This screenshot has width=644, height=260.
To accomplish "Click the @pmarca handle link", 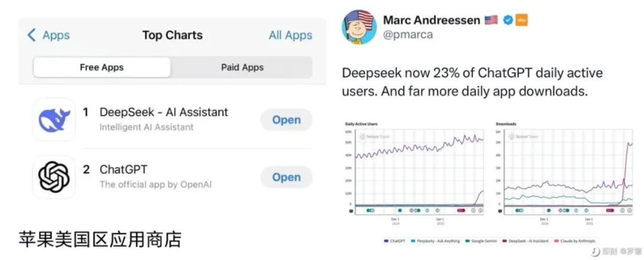I will point(408,34).
